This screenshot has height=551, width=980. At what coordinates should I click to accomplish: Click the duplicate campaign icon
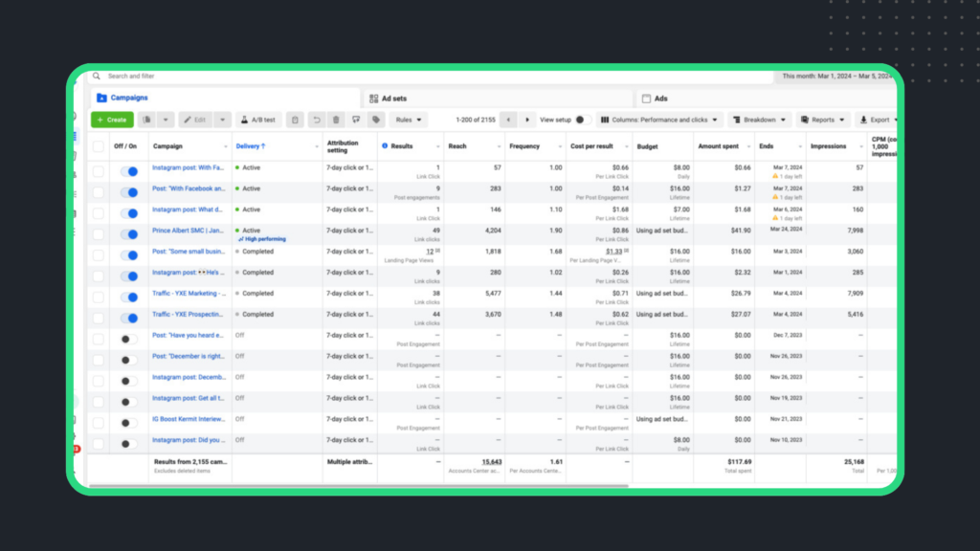[146, 120]
